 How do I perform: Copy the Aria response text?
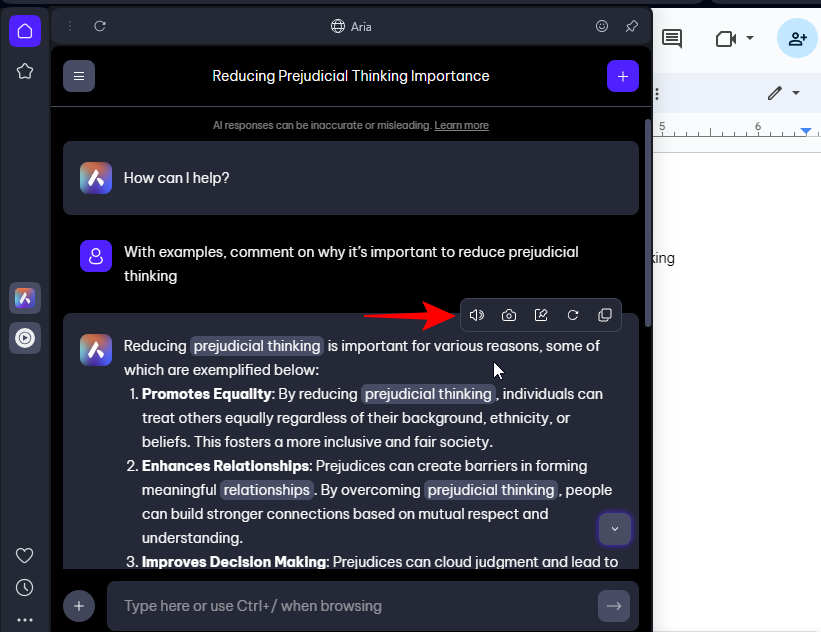(x=605, y=315)
